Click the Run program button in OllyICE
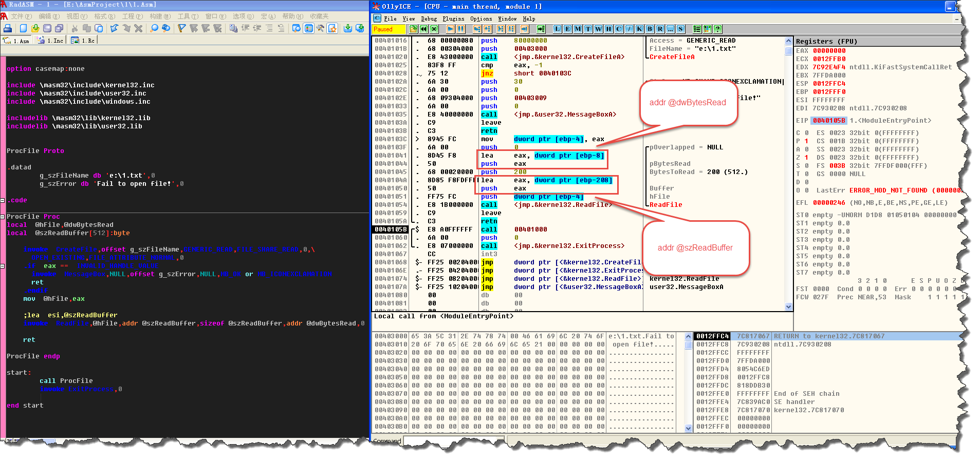 (450, 29)
